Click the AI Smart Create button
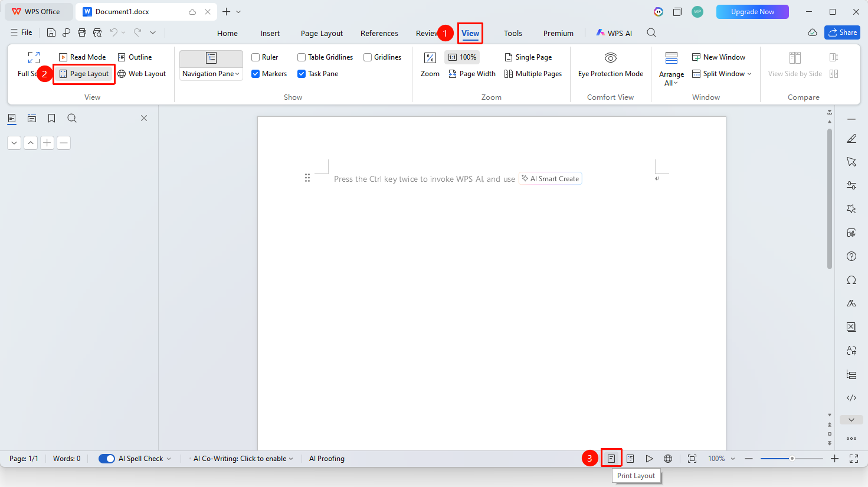This screenshot has width=868, height=487. [x=551, y=179]
